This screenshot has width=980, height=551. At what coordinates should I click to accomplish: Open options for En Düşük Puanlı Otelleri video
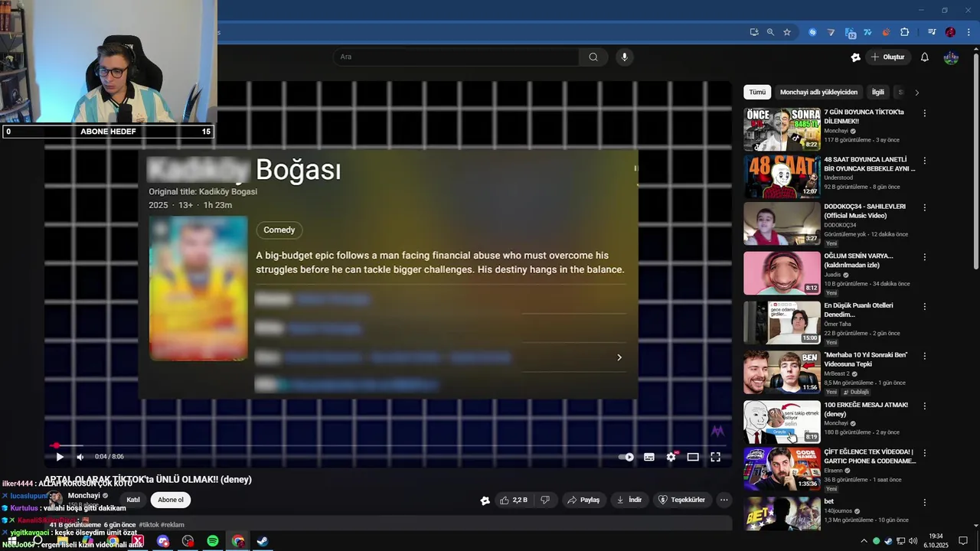(925, 306)
